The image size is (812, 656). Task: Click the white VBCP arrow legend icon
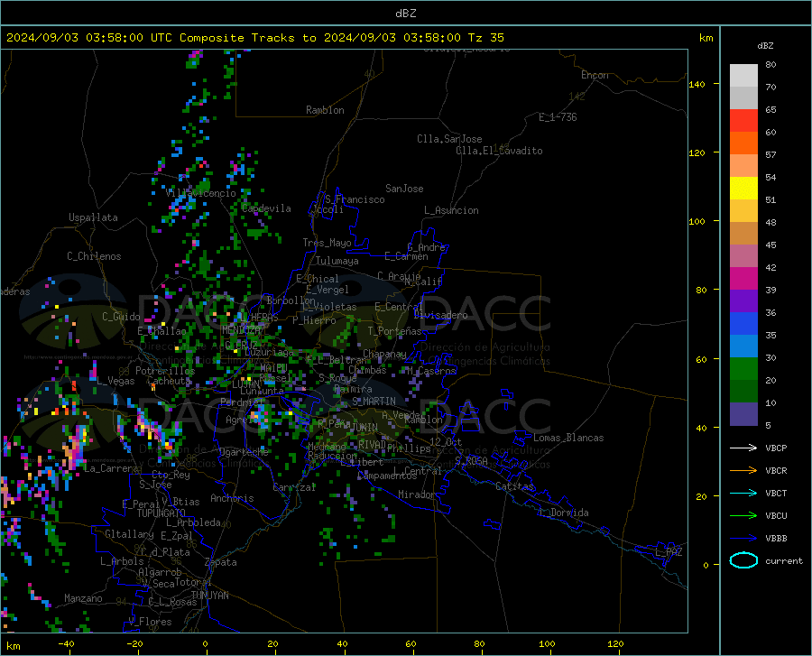tap(743, 448)
